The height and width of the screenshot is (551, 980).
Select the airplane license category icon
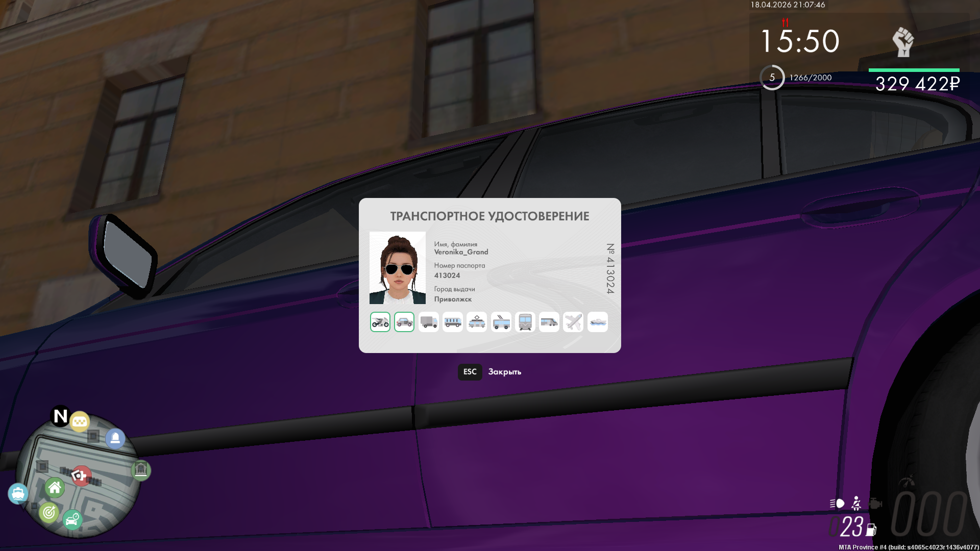coord(573,322)
